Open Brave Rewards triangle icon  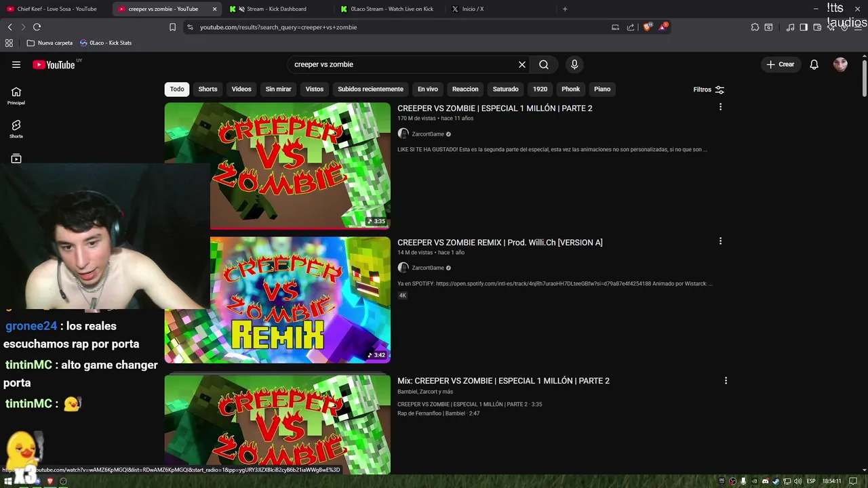coord(663,27)
